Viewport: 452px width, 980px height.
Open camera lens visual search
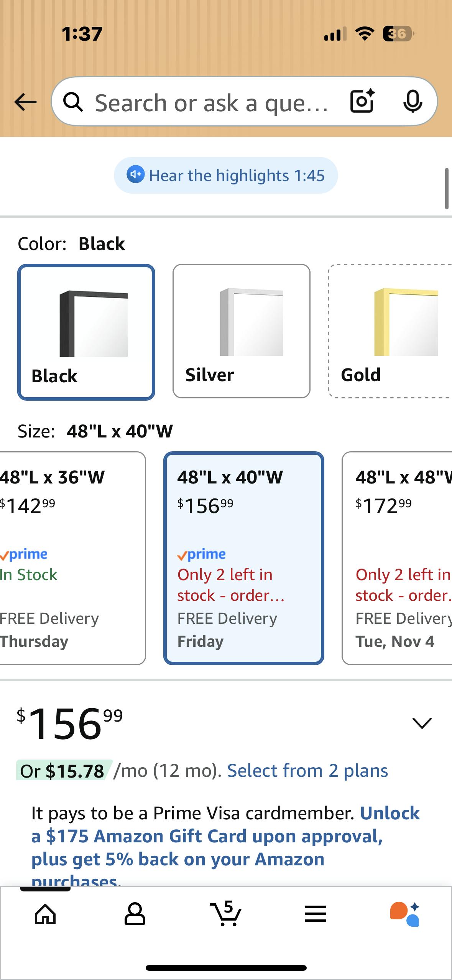[x=362, y=101]
